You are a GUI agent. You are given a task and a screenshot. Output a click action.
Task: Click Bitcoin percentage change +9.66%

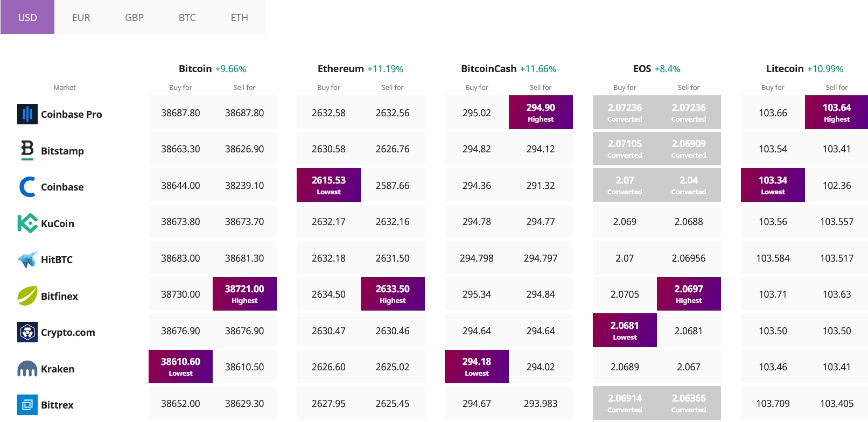pyautogui.click(x=230, y=69)
